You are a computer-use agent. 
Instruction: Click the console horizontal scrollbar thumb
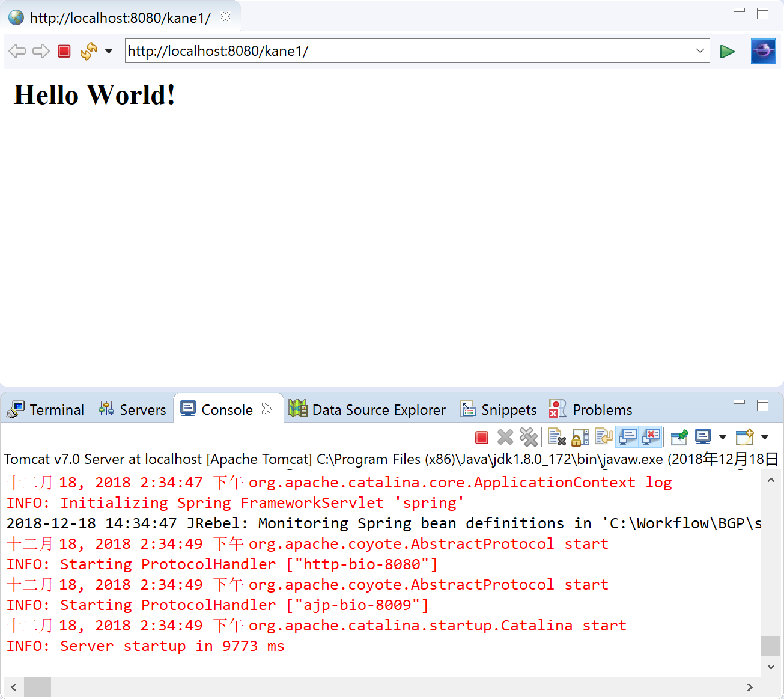pyautogui.click(x=37, y=686)
